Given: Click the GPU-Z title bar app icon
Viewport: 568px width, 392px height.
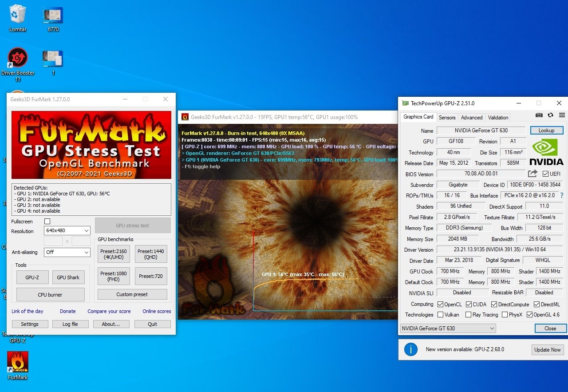Looking at the screenshot, I should coord(405,103).
